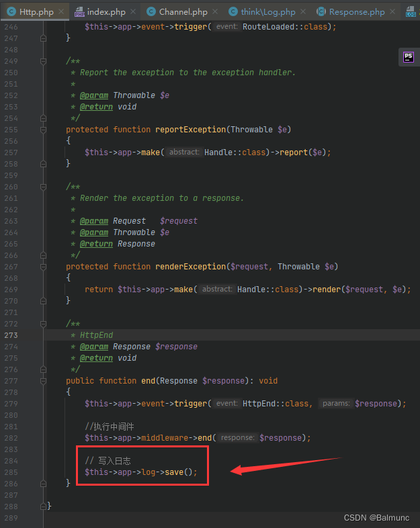This screenshot has width=420, height=528.
Task: Click the @return tag on line 275
Action: (96, 358)
